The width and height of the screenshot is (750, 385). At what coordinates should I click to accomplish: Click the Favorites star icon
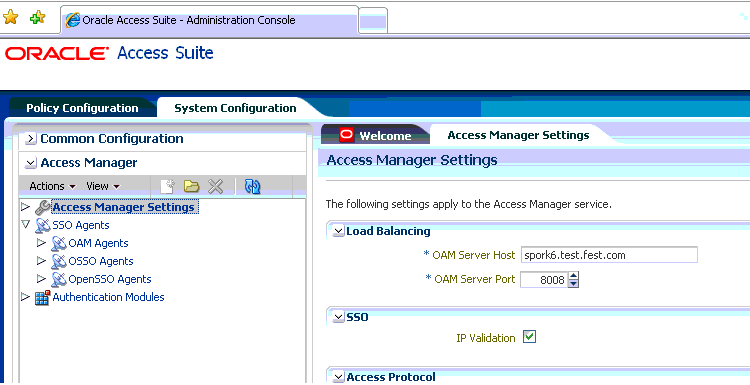[x=10, y=18]
